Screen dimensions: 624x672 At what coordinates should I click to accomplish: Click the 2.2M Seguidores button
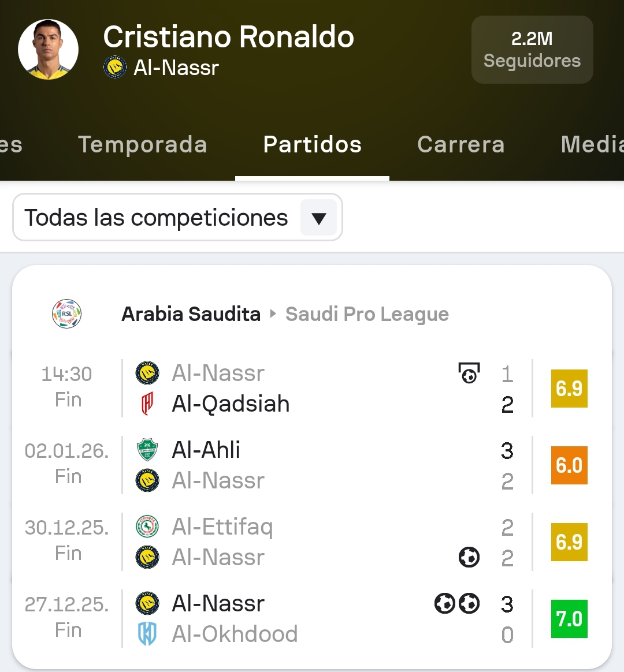532,50
